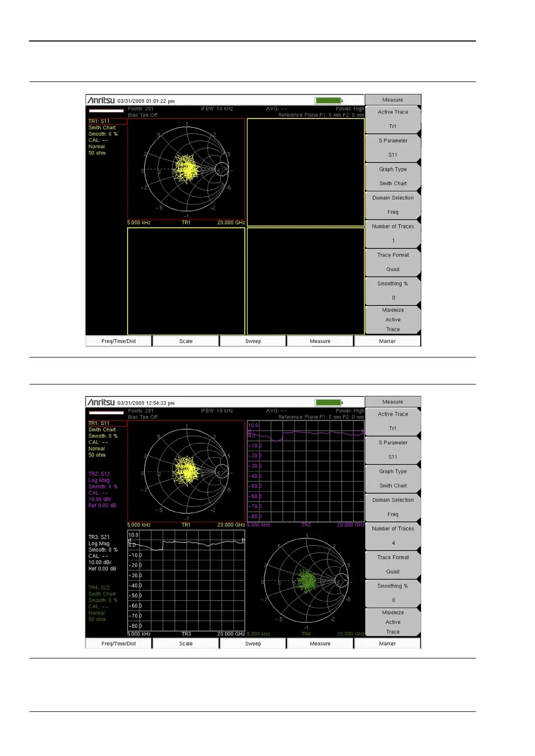Select Active Trace Tr1 softkey in upper screenshot
The height and width of the screenshot is (756, 535).
(x=393, y=119)
